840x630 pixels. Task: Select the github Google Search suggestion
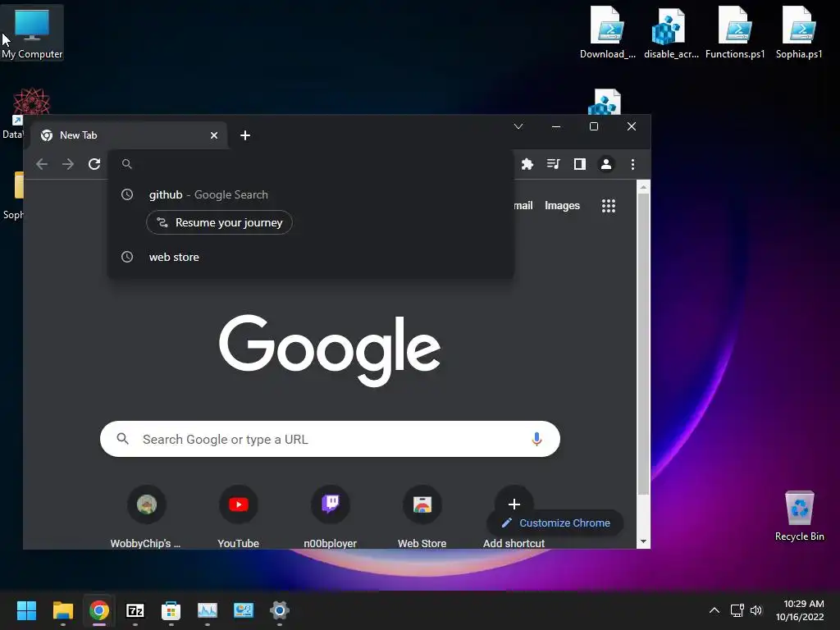point(311,194)
